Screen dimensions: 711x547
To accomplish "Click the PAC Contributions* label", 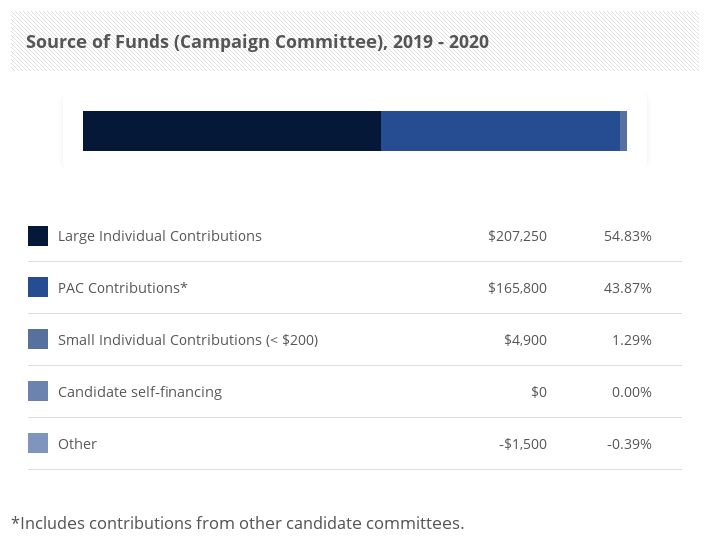I will coord(123,288).
